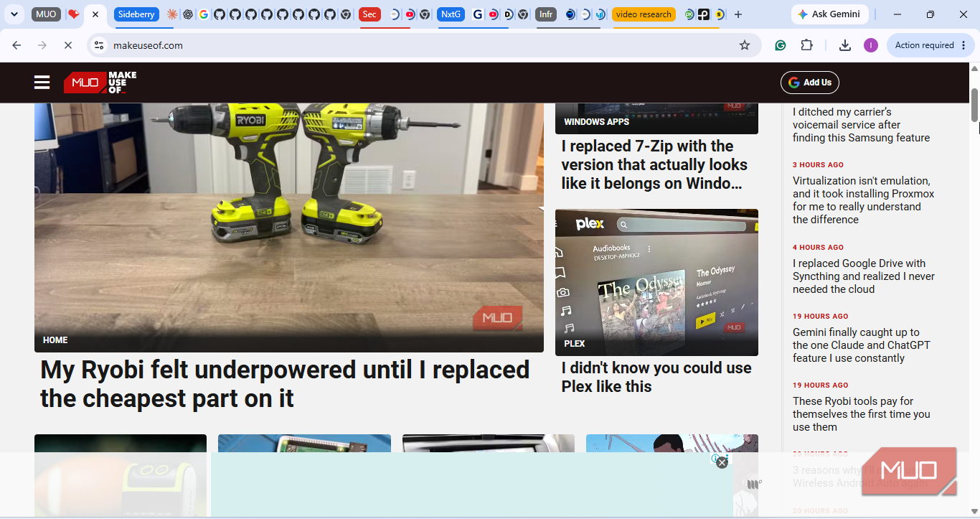Toggle the video research tab group
Screen dimensions: 980x519
pyautogui.click(x=644, y=14)
